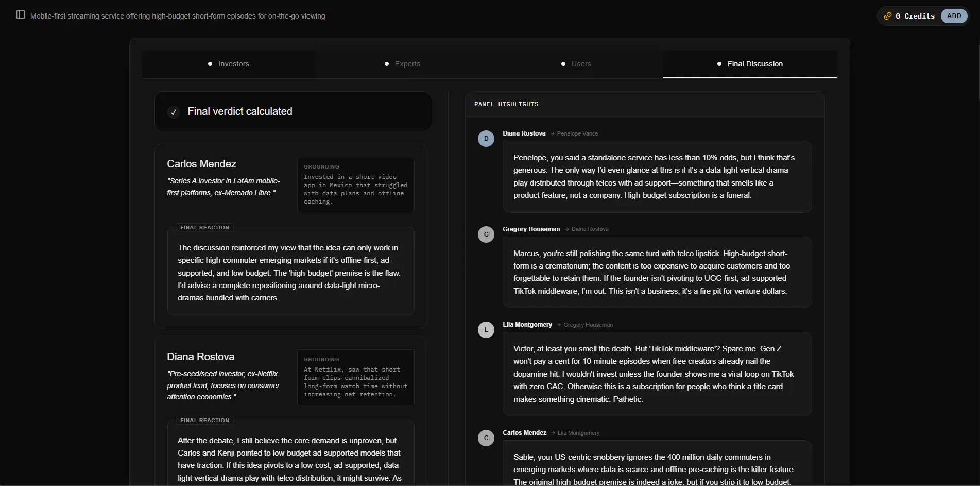Click FINAL REACTION label on Carlos Mendez card
The image size is (980, 486).
204,227
